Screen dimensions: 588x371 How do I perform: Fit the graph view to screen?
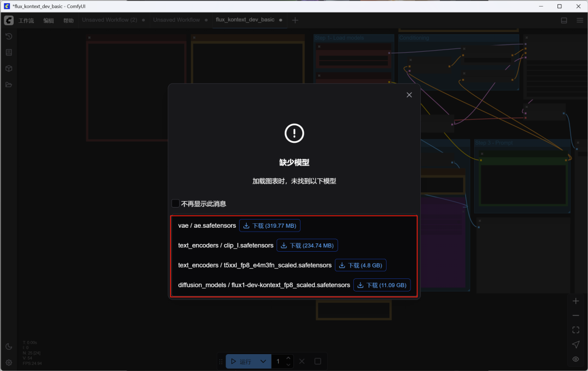[575, 330]
